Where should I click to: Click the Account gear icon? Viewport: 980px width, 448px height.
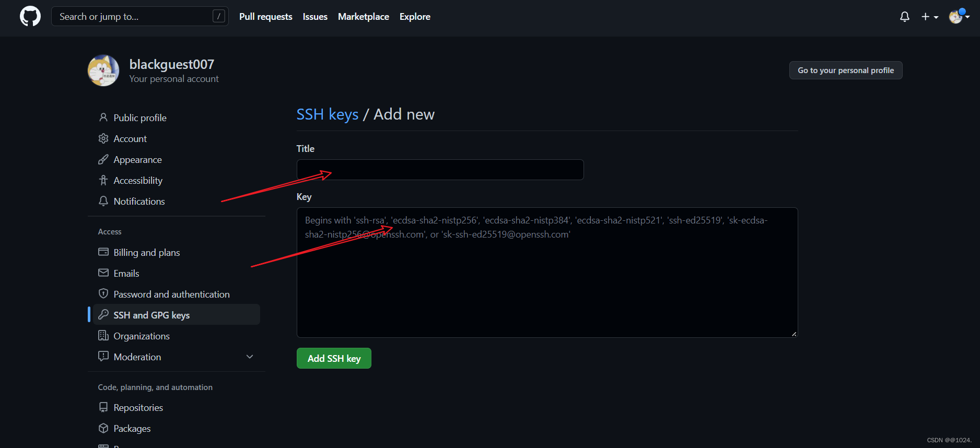click(103, 138)
